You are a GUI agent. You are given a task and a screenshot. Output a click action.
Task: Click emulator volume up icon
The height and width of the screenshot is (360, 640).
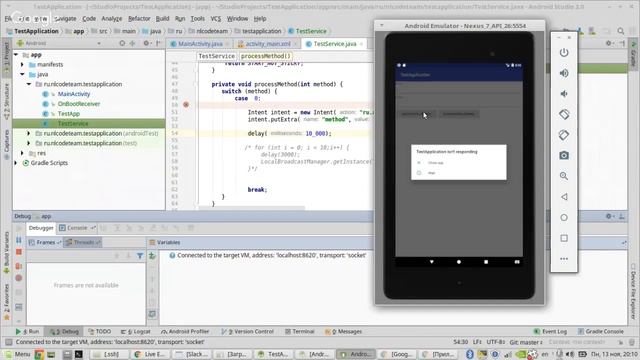click(564, 73)
